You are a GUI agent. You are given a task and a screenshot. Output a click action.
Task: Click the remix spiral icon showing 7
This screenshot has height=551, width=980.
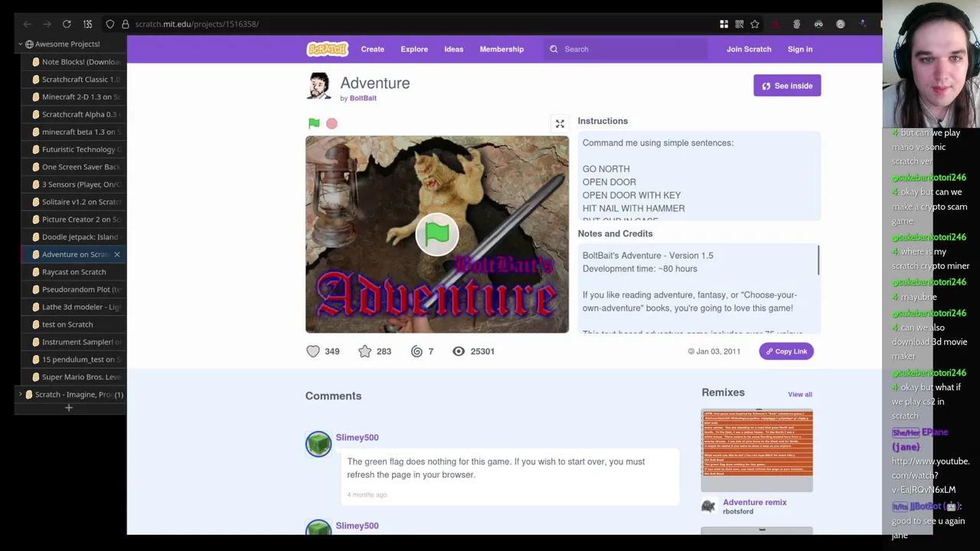[x=416, y=351]
